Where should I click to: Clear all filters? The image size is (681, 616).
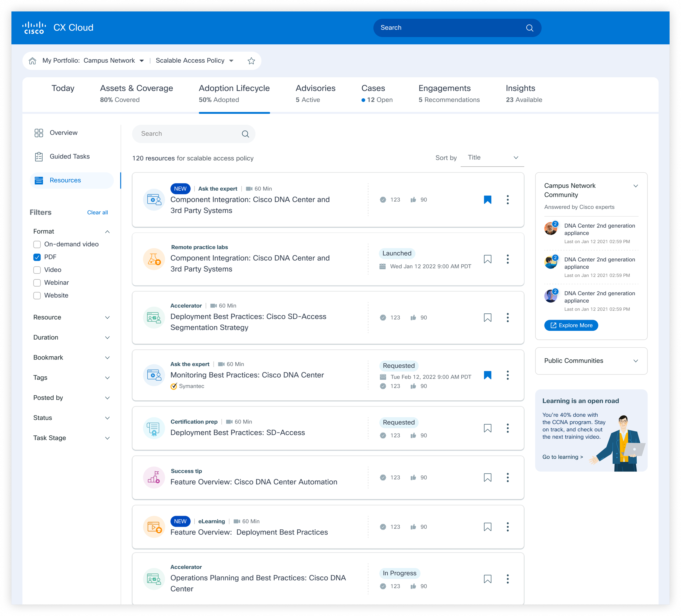[x=98, y=213]
